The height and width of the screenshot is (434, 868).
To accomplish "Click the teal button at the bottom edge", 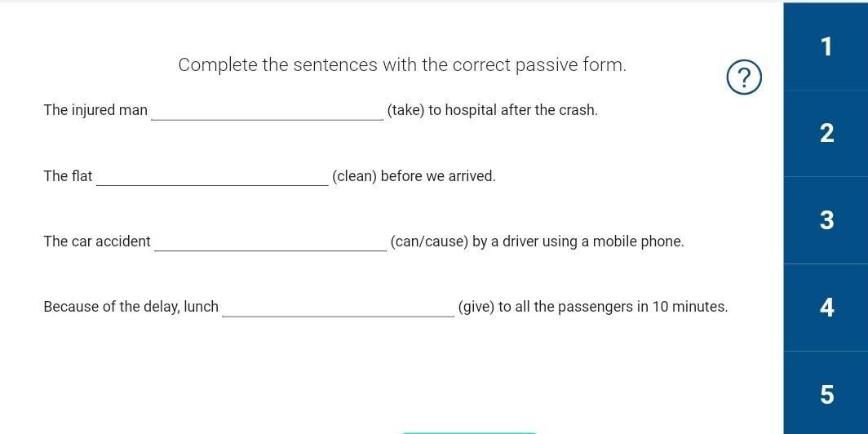I will (x=468, y=432).
